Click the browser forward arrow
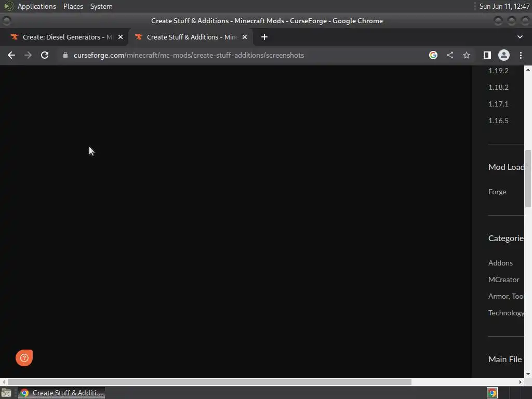Viewport: 532px width, 399px height. click(x=28, y=55)
